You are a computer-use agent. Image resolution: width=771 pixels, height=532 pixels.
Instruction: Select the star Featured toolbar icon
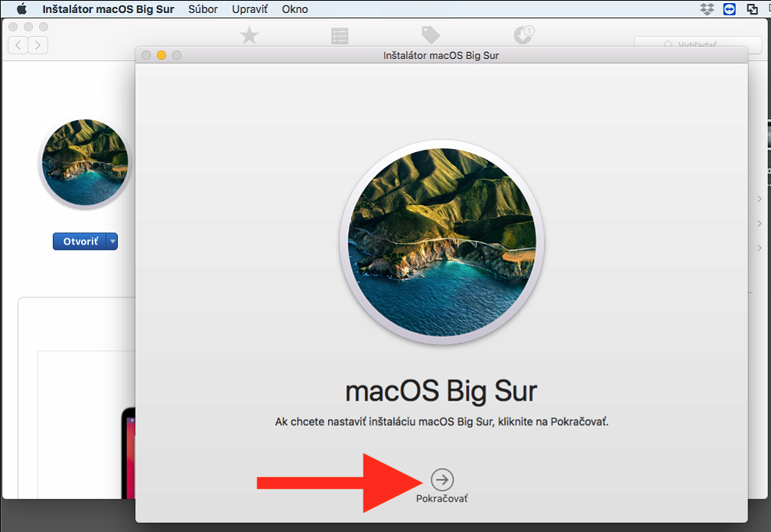249,35
